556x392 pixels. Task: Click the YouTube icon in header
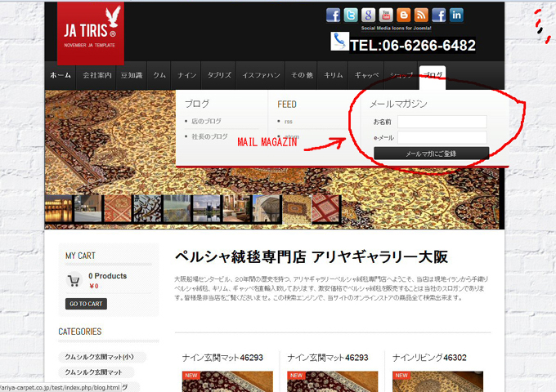point(386,16)
